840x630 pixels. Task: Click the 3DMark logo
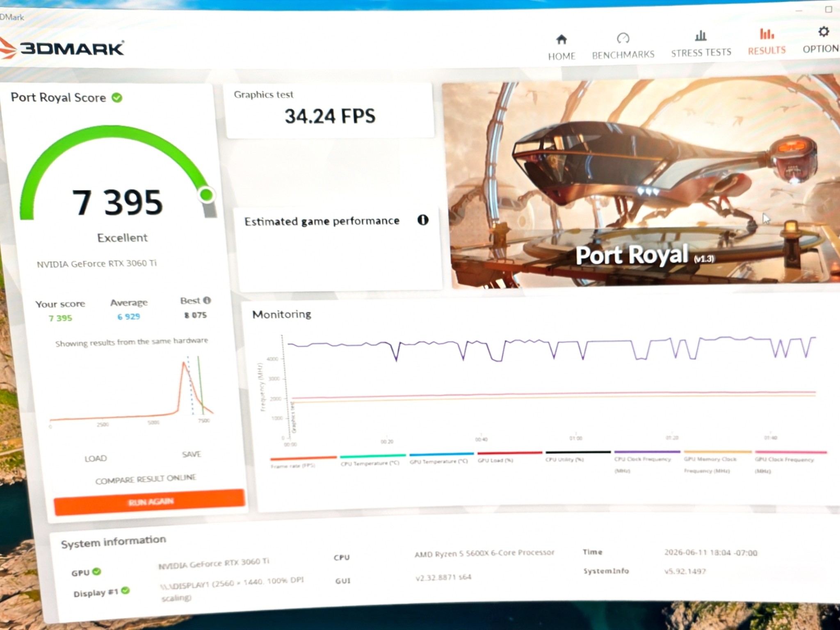[x=62, y=48]
